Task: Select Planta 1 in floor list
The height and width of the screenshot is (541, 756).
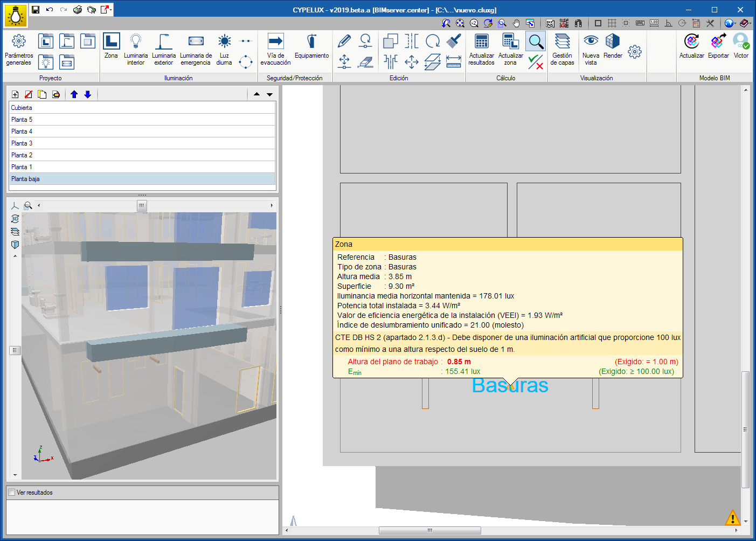Action: coord(142,167)
